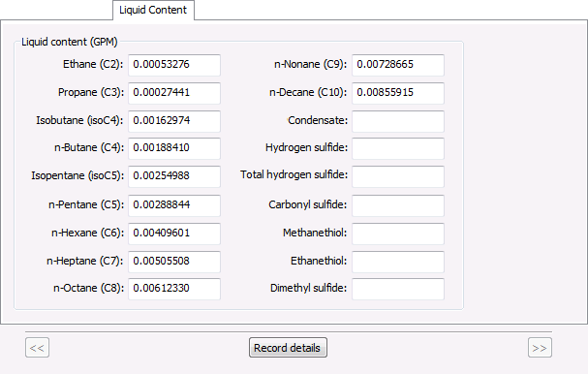Click the 'Methanethiol:' label
Screen dimensions: 588x374
(315, 233)
